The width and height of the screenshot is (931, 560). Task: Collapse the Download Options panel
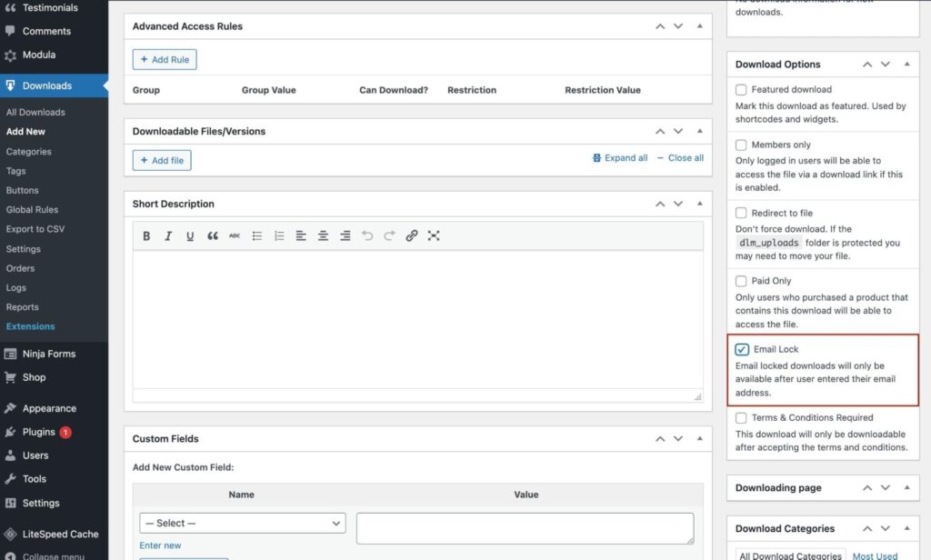(x=906, y=65)
